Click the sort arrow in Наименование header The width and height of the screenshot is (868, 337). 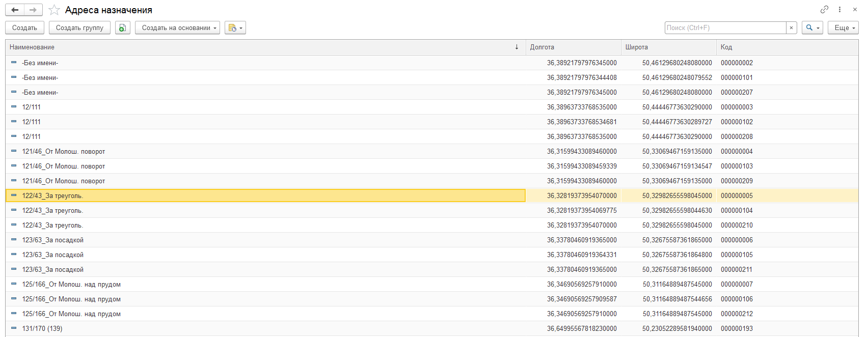coord(517,47)
